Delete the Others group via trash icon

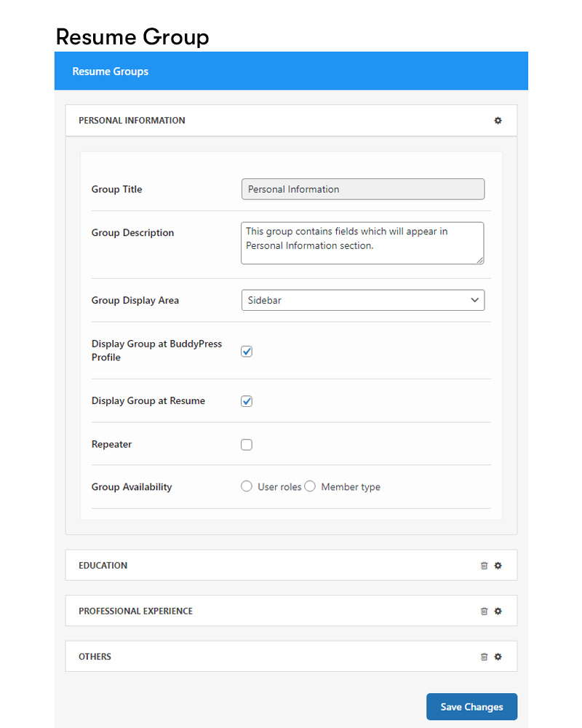(484, 657)
